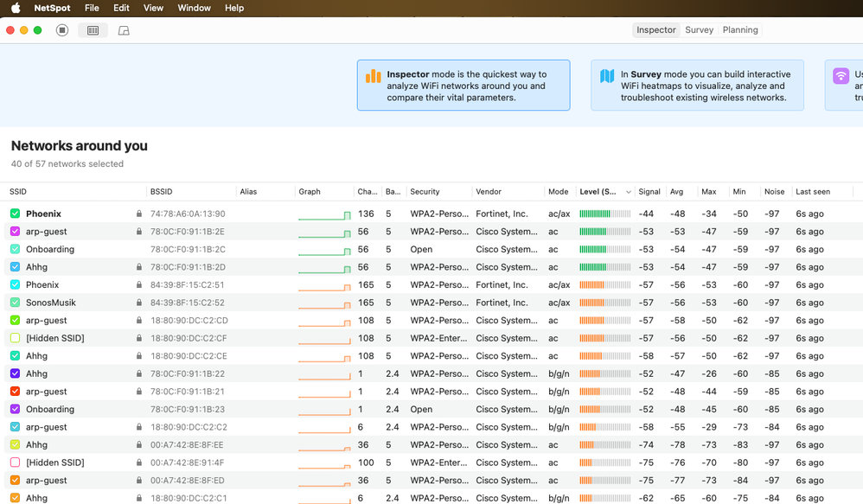
Task: Sort the list by the Signal column header
Action: [x=649, y=192]
